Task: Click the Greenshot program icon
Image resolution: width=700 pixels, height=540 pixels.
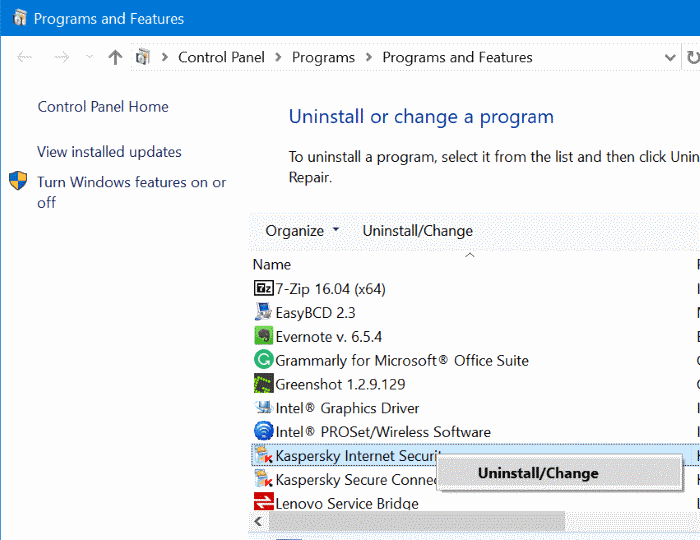Action: 264,385
